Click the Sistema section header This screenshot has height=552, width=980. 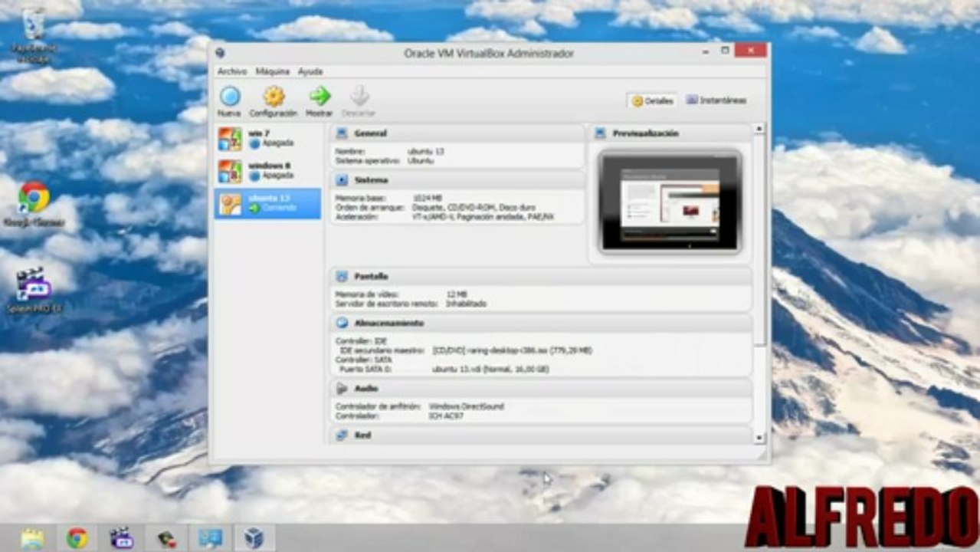tap(457, 180)
